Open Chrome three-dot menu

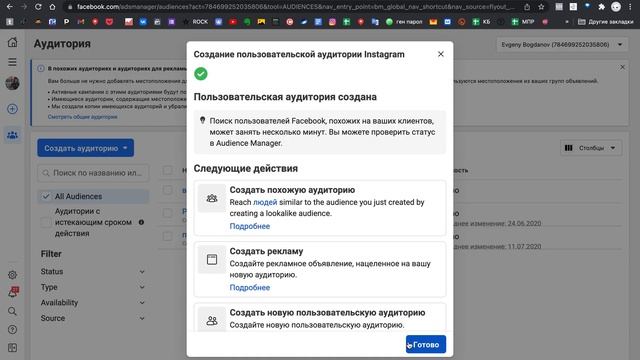629,7
